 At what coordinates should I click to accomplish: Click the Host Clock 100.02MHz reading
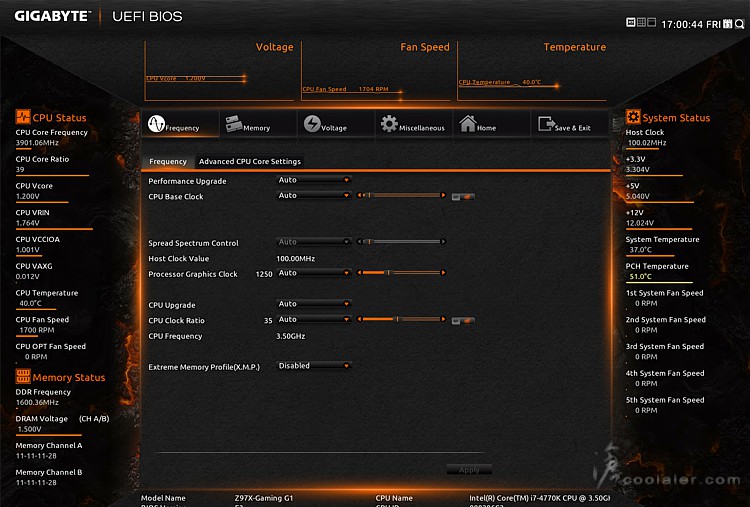pos(647,143)
